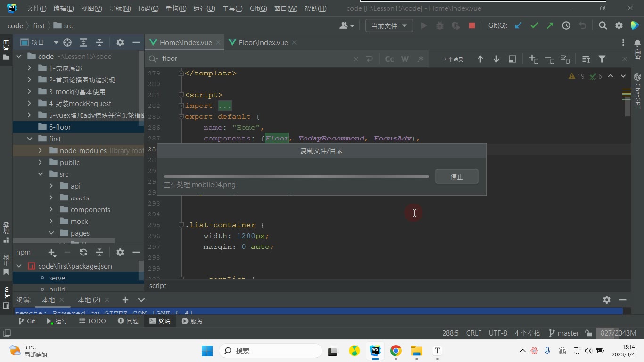Click the Git commit checkmark icon
This screenshot has width=644, height=362.
pyautogui.click(x=534, y=26)
